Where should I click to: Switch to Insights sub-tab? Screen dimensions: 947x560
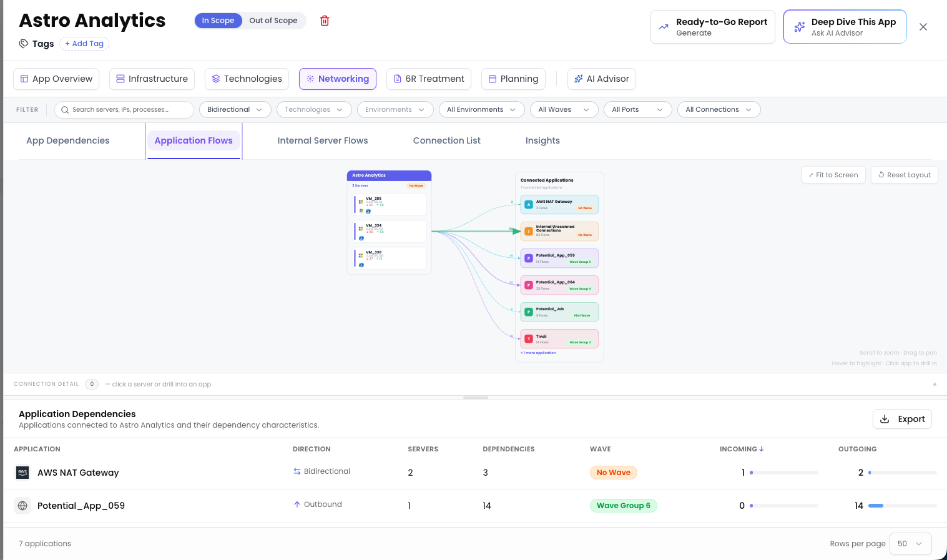coord(542,141)
